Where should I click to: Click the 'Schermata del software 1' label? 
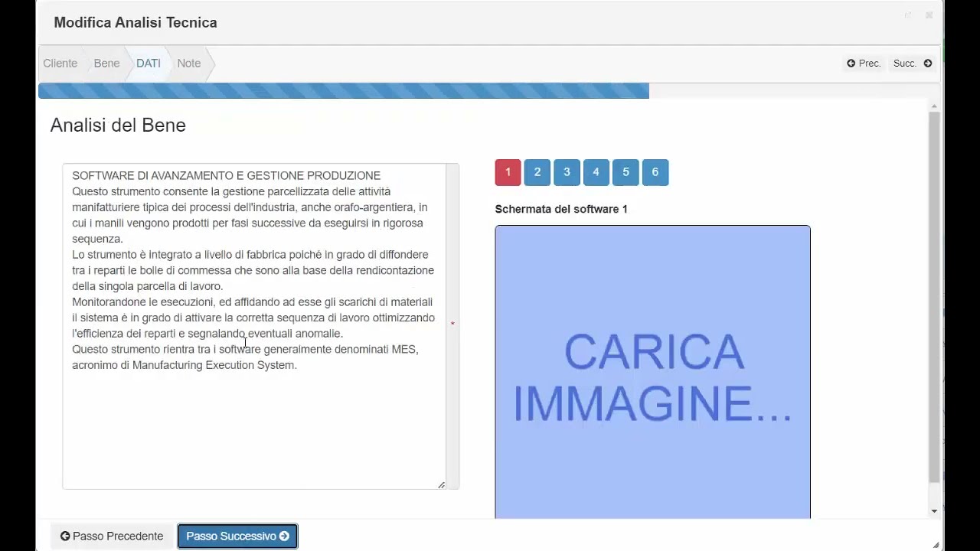click(561, 209)
